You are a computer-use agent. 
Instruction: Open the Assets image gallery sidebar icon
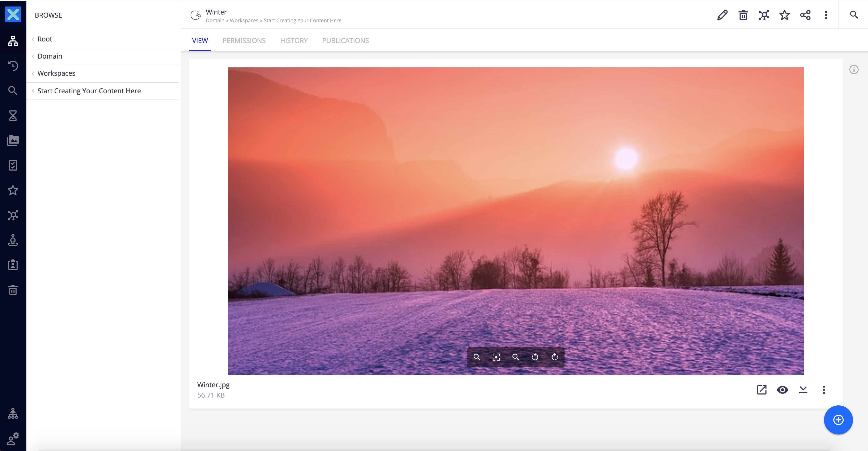[x=13, y=140]
